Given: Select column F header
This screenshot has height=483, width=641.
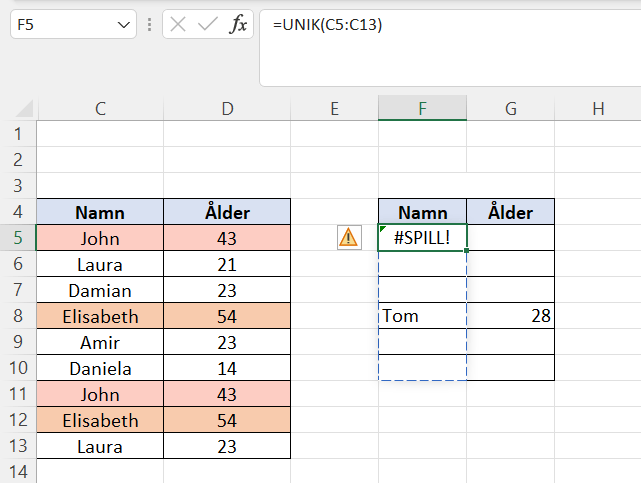Looking at the screenshot, I should click(422, 109).
